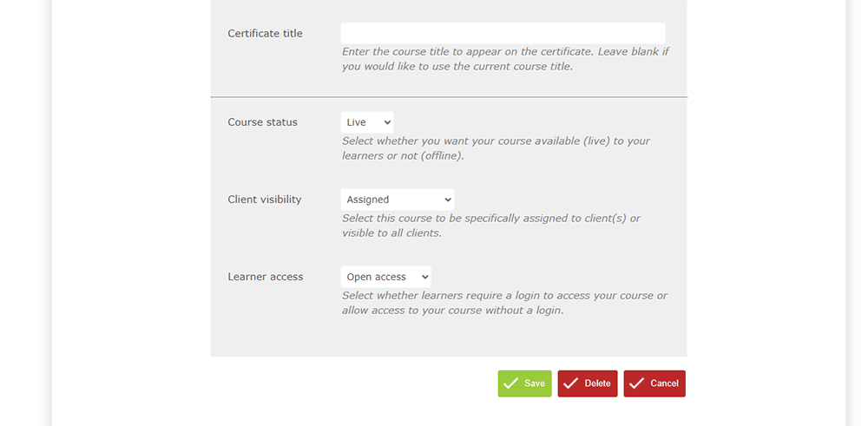
Task: Click the chevron arrow beside Open access
Action: [424, 277]
